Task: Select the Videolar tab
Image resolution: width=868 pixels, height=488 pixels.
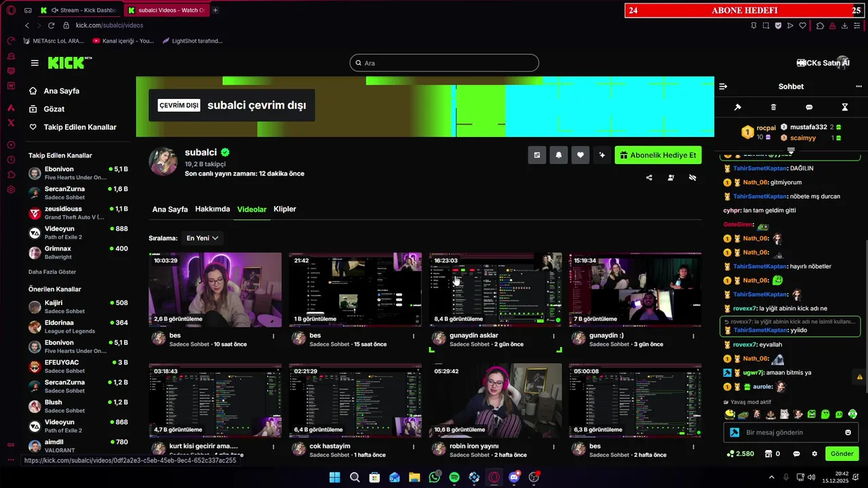Action: point(252,209)
